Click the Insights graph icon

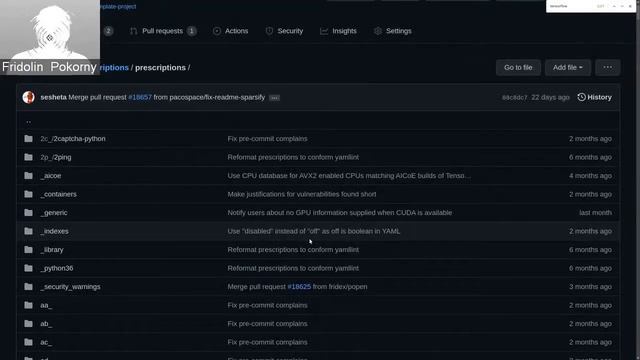pyautogui.click(x=324, y=31)
